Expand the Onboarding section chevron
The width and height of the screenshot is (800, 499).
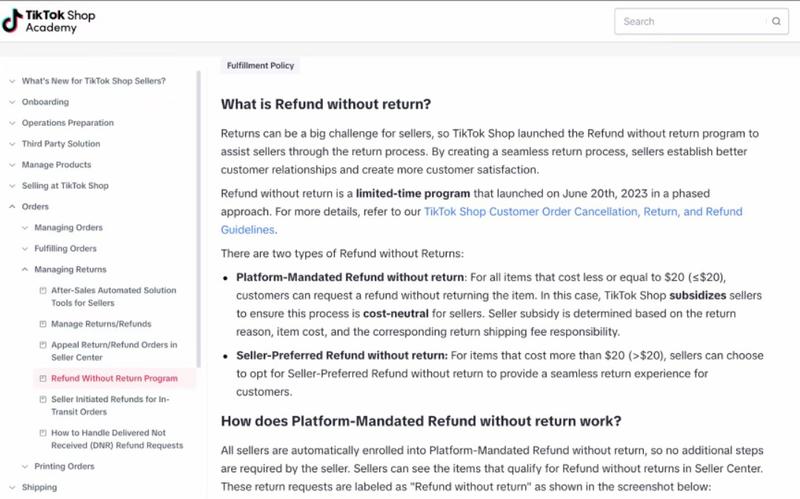click(x=12, y=102)
